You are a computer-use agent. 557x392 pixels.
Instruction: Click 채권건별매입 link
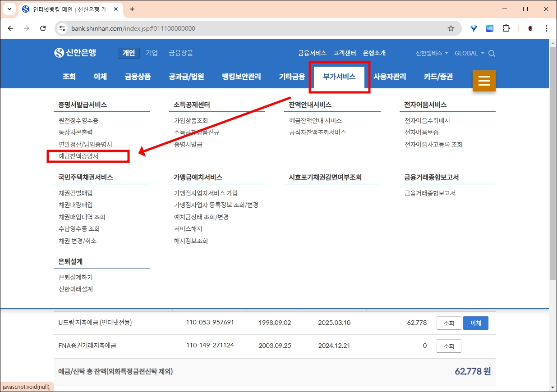coord(75,193)
